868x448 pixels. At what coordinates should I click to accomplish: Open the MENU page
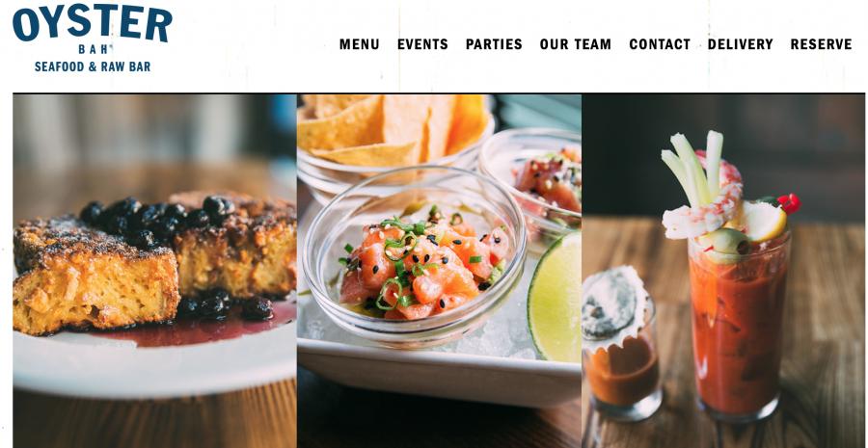[360, 44]
